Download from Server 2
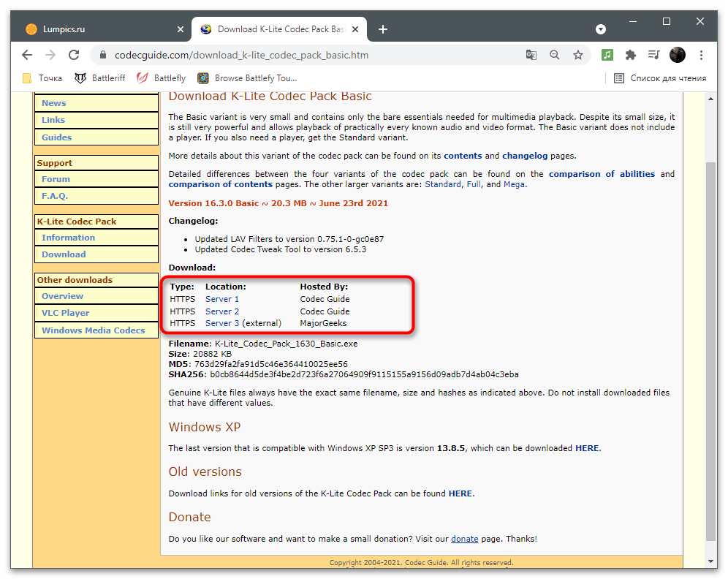728x579 pixels. coord(222,311)
